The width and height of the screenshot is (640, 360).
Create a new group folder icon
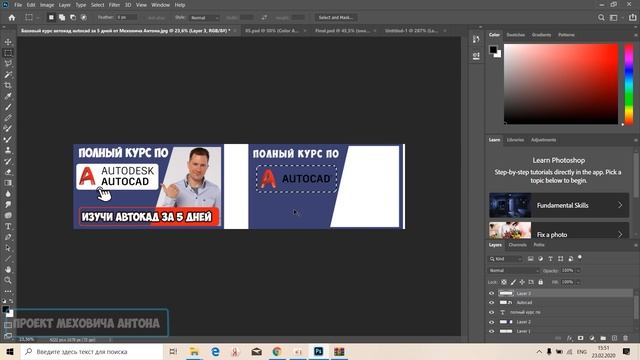(x=603, y=338)
